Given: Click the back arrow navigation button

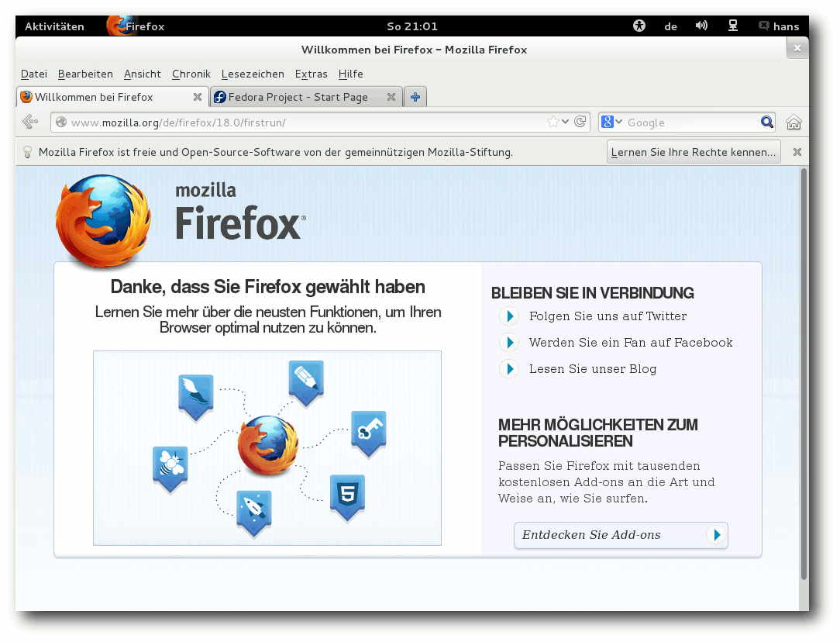Looking at the screenshot, I should [30, 123].
